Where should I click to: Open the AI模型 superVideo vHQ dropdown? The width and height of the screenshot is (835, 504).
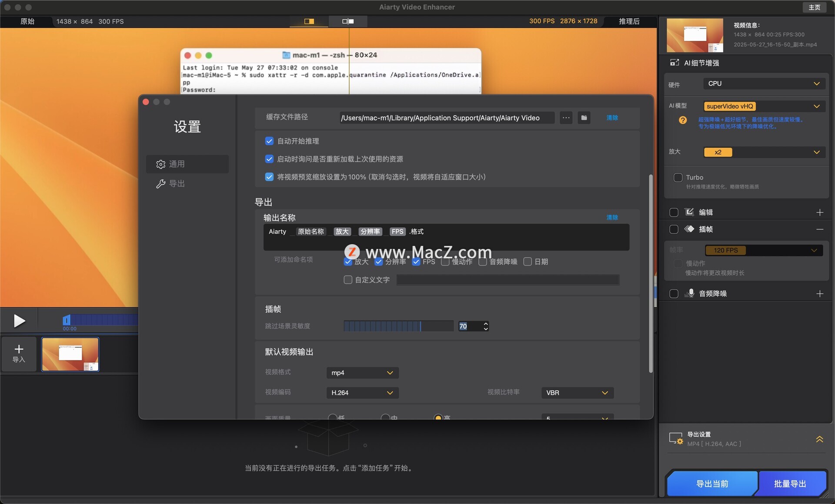click(764, 106)
